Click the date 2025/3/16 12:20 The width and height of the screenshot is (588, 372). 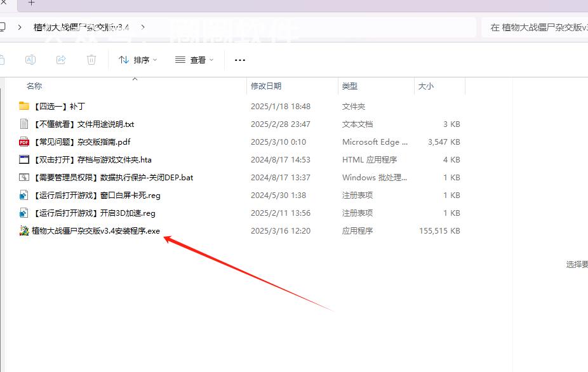click(x=281, y=230)
